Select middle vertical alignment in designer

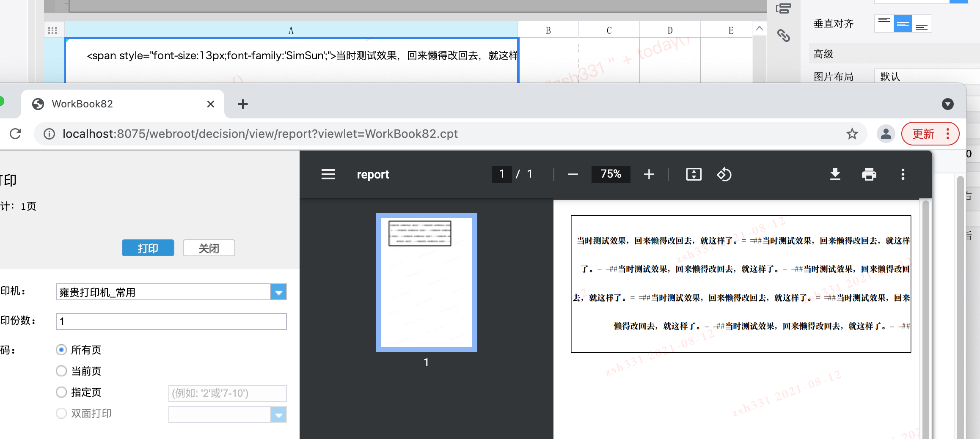[x=903, y=24]
